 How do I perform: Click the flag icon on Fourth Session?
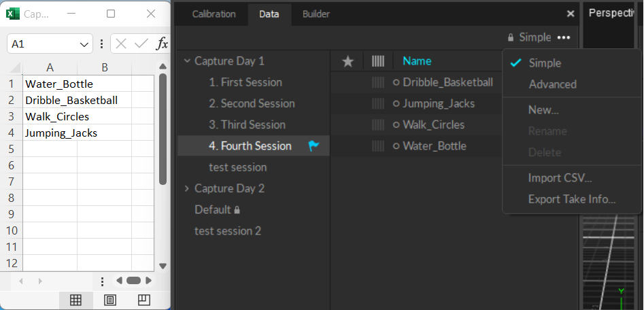[313, 146]
